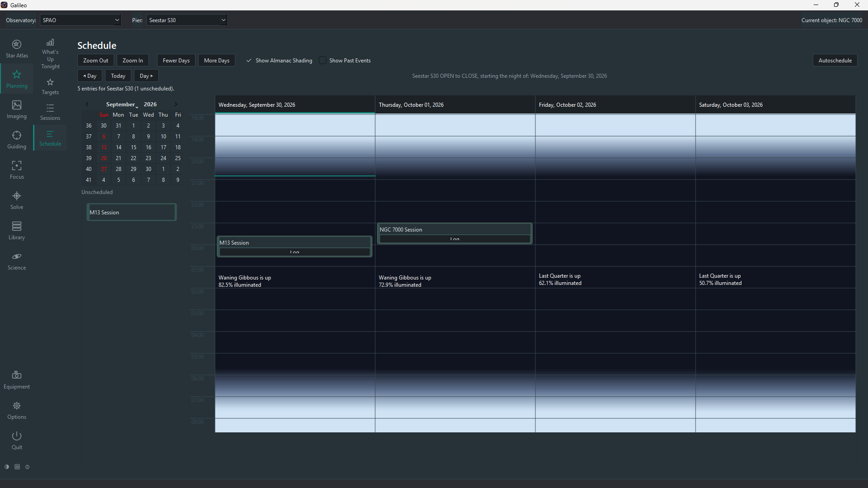
Task: Click the 21:00 time label on the schedule
Action: [x=198, y=183]
